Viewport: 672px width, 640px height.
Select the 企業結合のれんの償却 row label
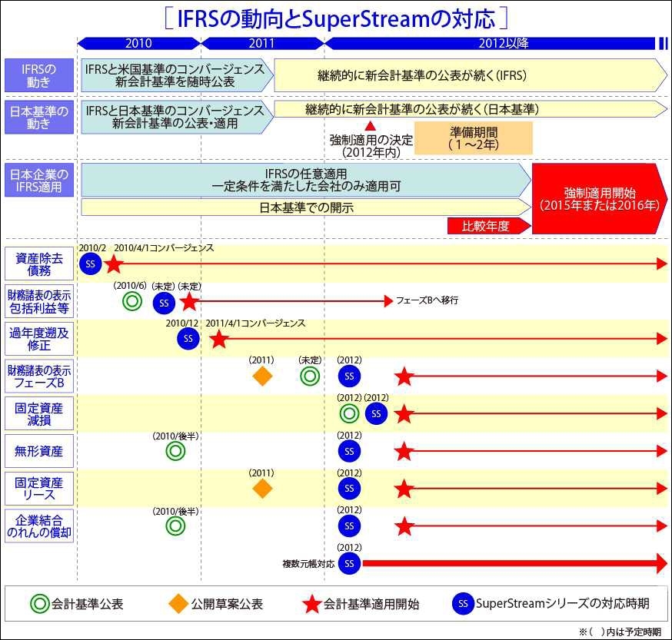(39, 526)
